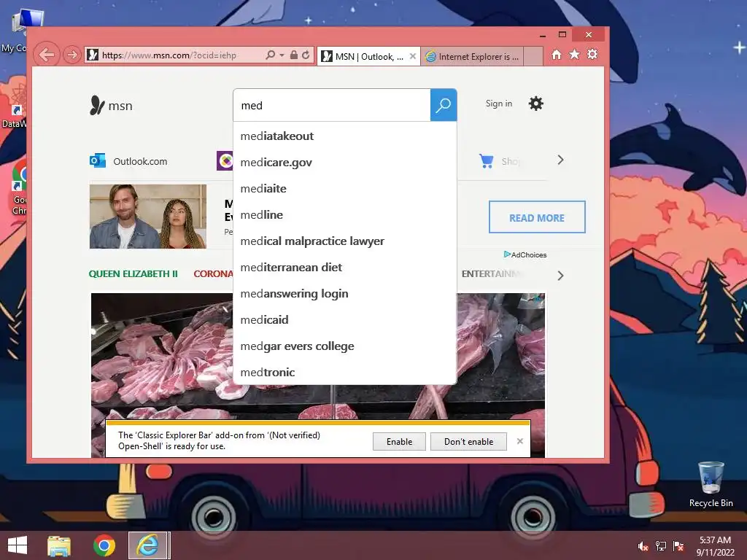Choose 'medanswering login' suggestion

[x=344, y=293]
